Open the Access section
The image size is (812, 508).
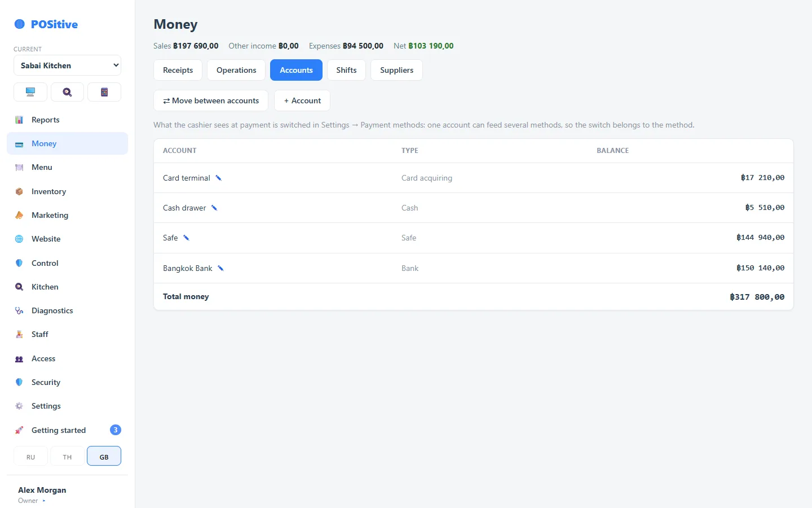click(x=68, y=358)
